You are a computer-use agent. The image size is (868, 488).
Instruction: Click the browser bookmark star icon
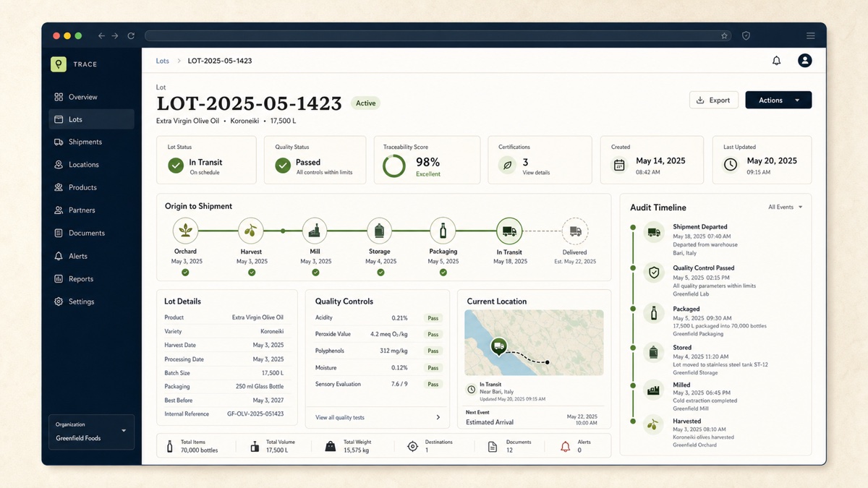(x=724, y=35)
